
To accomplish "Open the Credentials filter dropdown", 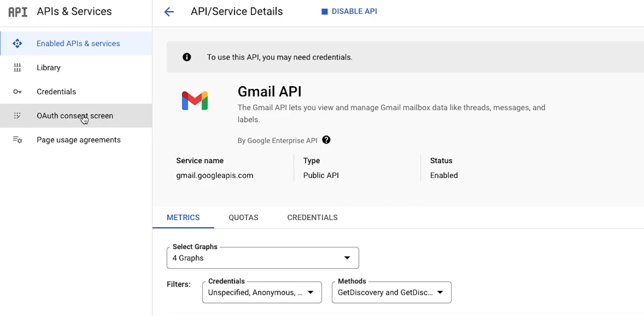I will (x=262, y=292).
